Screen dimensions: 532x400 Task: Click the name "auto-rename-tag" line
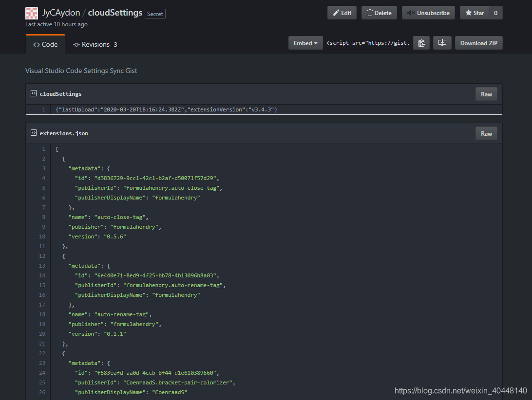click(110, 314)
